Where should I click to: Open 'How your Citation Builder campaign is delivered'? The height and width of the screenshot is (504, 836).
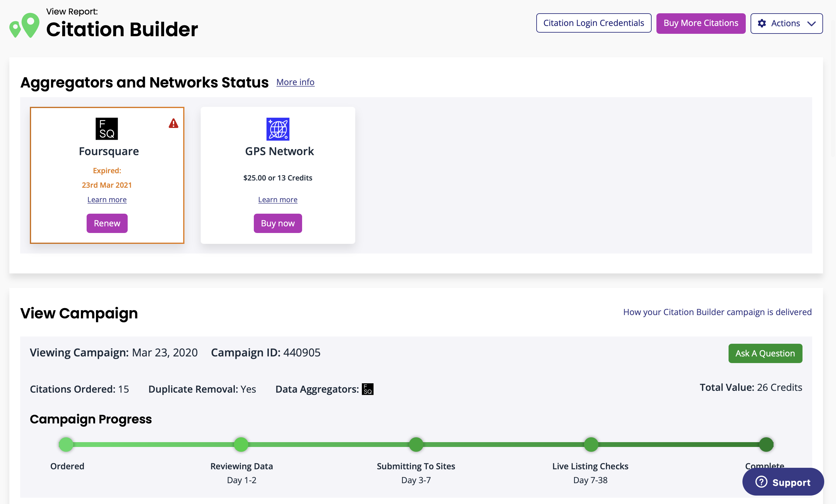(717, 312)
